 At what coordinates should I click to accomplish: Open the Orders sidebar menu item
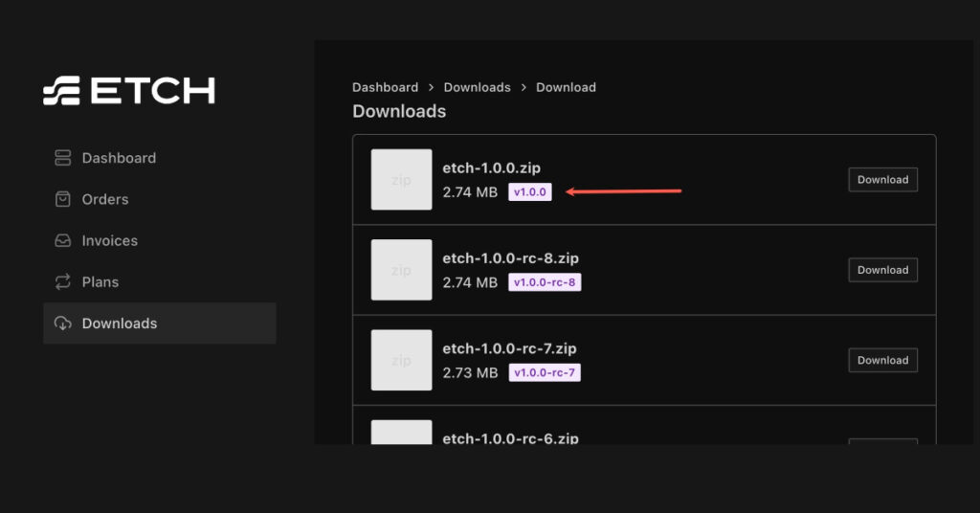click(x=105, y=199)
